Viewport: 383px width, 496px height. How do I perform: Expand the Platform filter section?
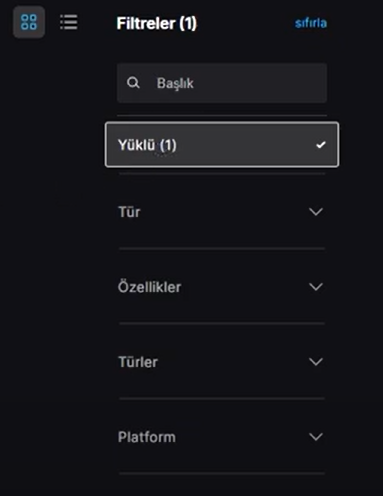pos(222,437)
